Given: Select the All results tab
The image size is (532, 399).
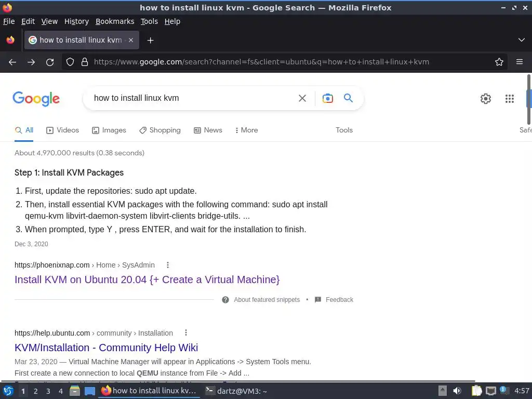Looking at the screenshot, I should (x=24, y=130).
